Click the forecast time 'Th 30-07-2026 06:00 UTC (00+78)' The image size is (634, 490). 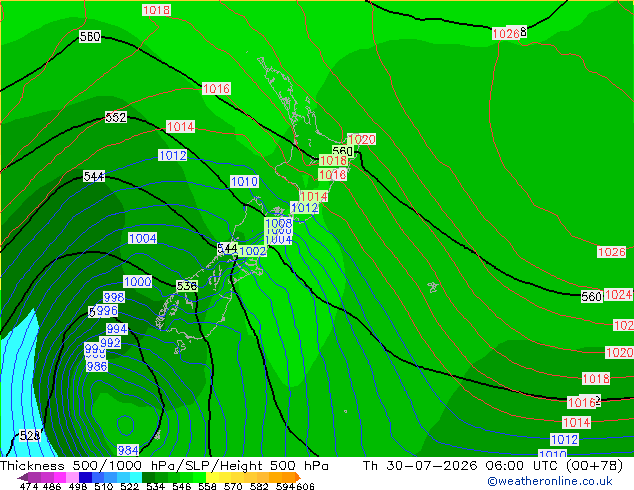pos(492,465)
